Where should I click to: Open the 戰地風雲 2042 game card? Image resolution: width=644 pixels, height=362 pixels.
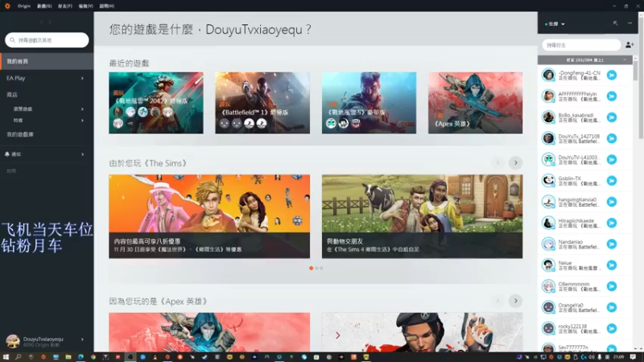pos(155,103)
